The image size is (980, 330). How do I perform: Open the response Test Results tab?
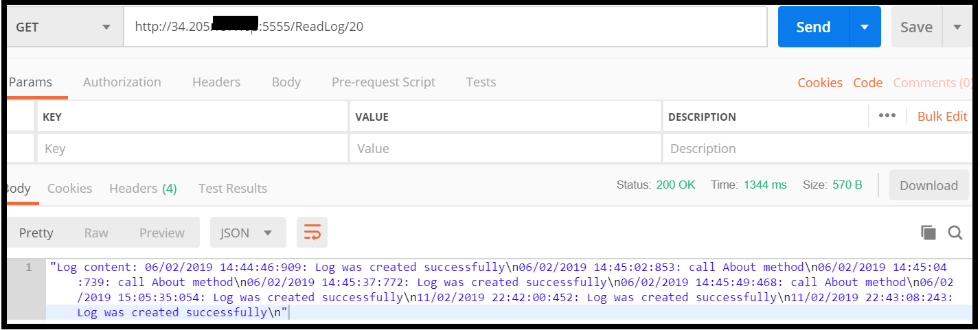233,188
